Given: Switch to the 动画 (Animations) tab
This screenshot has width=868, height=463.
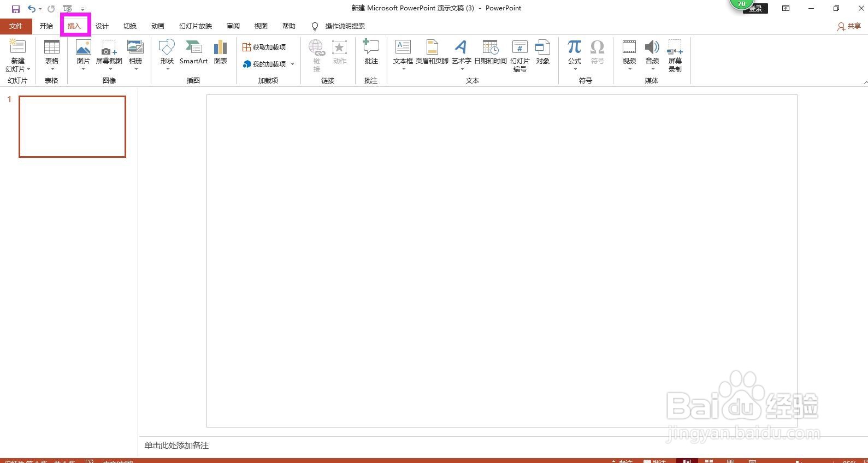Looking at the screenshot, I should [x=158, y=26].
